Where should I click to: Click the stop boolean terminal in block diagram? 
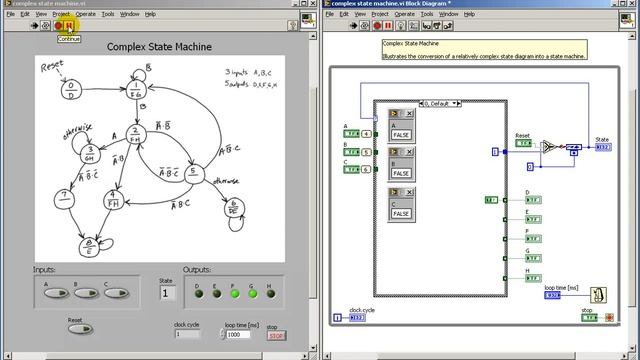589,318
